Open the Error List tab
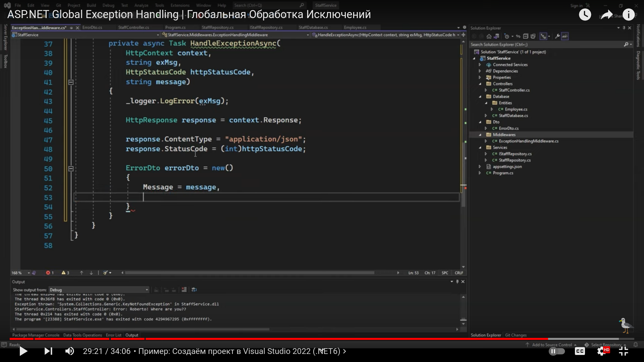Viewport: 644px width, 362px height. [113, 335]
